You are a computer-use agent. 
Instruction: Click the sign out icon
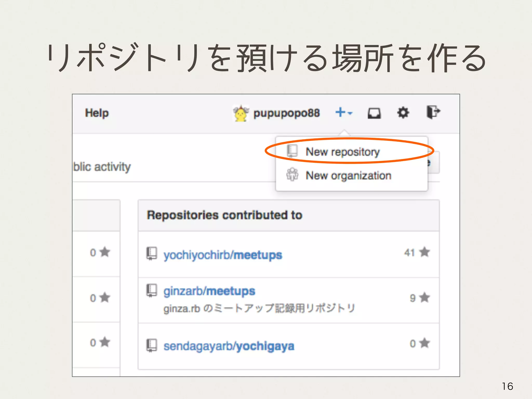coord(433,112)
